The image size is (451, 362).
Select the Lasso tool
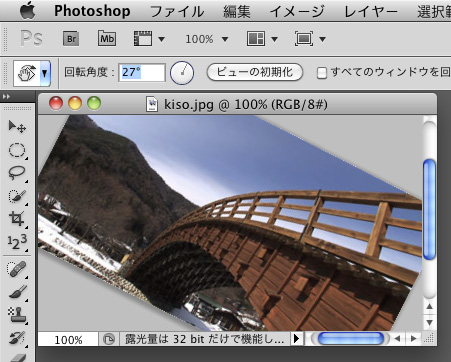click(17, 172)
